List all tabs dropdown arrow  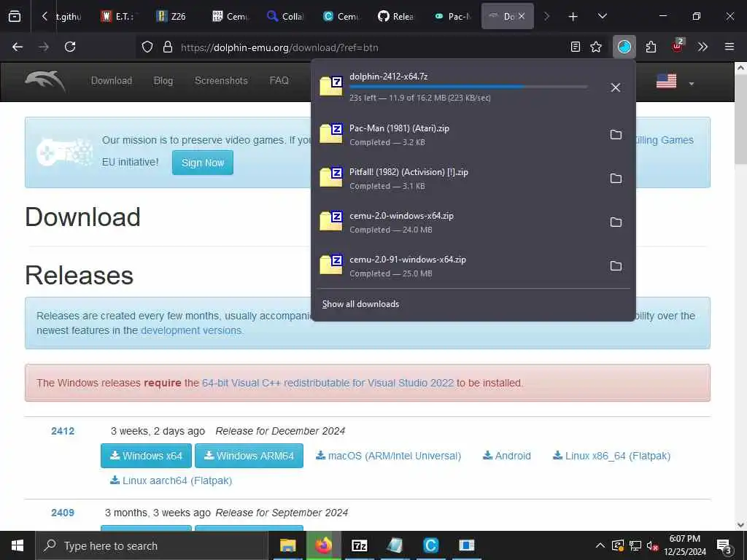602,16
